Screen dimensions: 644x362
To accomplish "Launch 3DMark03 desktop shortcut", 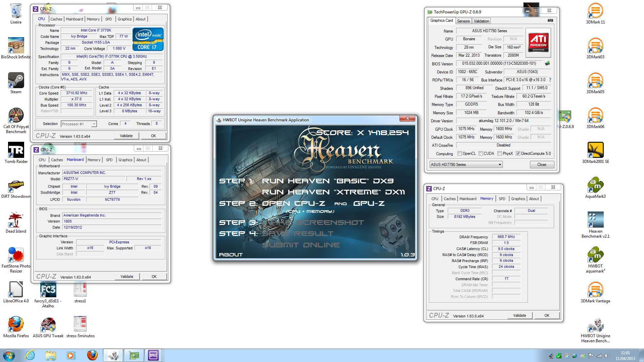I will pyautogui.click(x=595, y=48).
